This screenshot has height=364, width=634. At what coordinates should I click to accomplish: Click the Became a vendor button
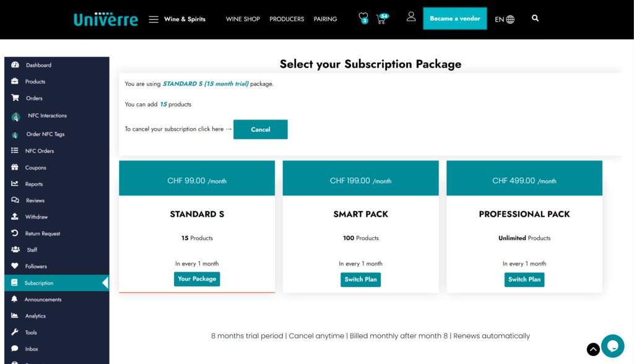pyautogui.click(x=455, y=19)
